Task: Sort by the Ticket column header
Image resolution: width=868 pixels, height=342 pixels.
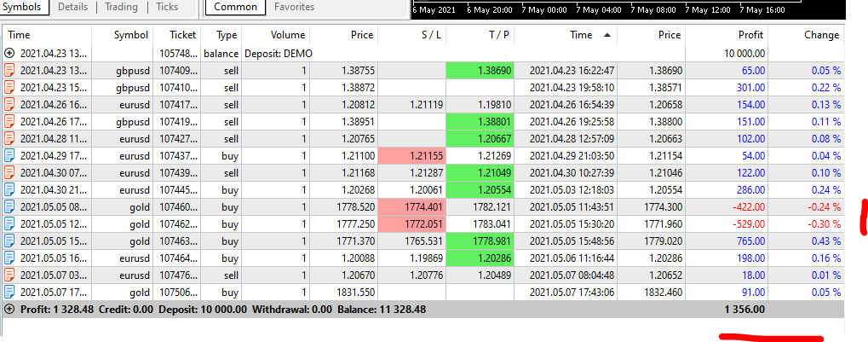Action: tap(182, 35)
